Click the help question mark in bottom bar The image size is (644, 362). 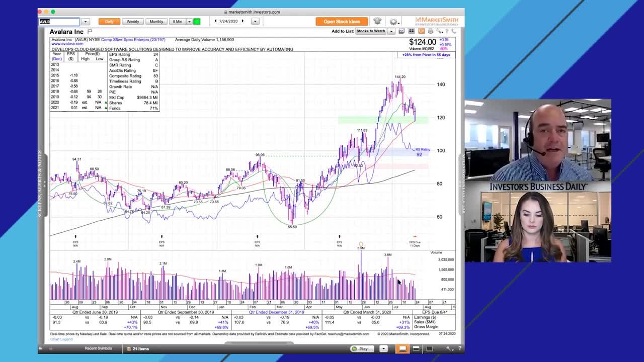click(459, 348)
